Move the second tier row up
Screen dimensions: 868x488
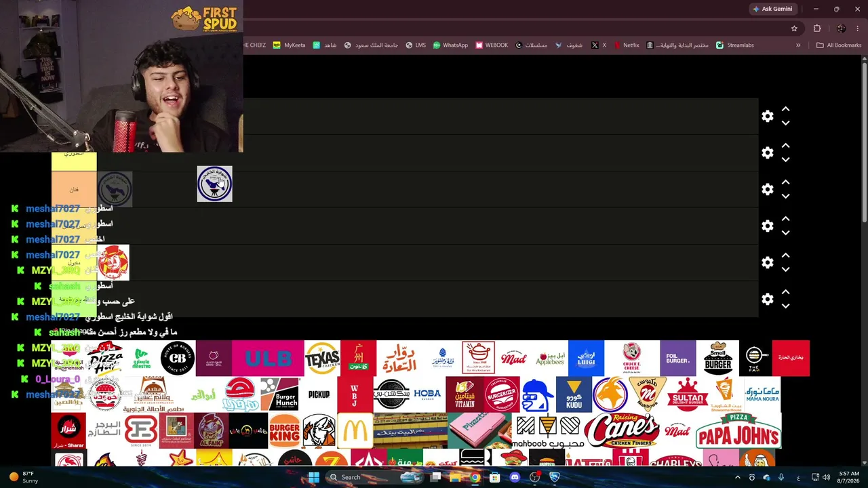pos(785,146)
